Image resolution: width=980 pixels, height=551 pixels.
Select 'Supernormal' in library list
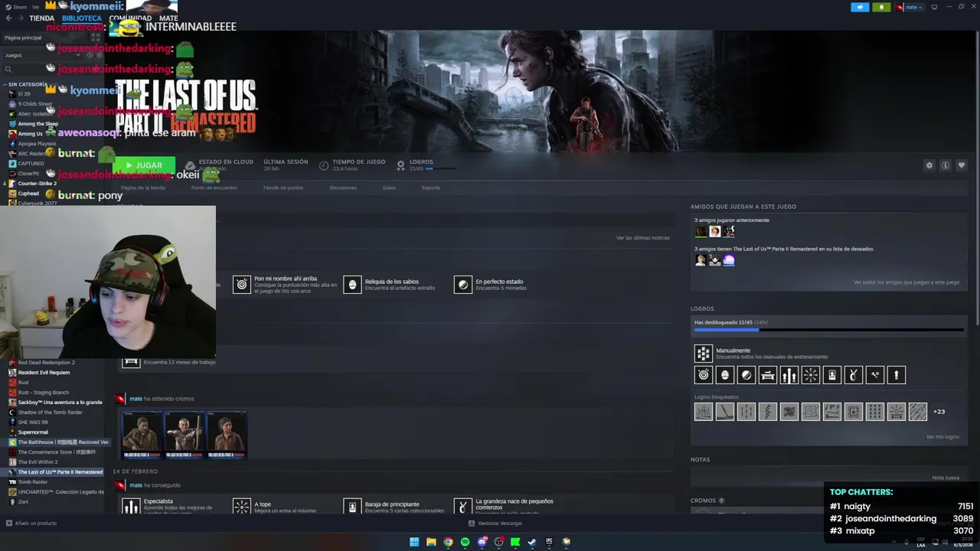33,432
